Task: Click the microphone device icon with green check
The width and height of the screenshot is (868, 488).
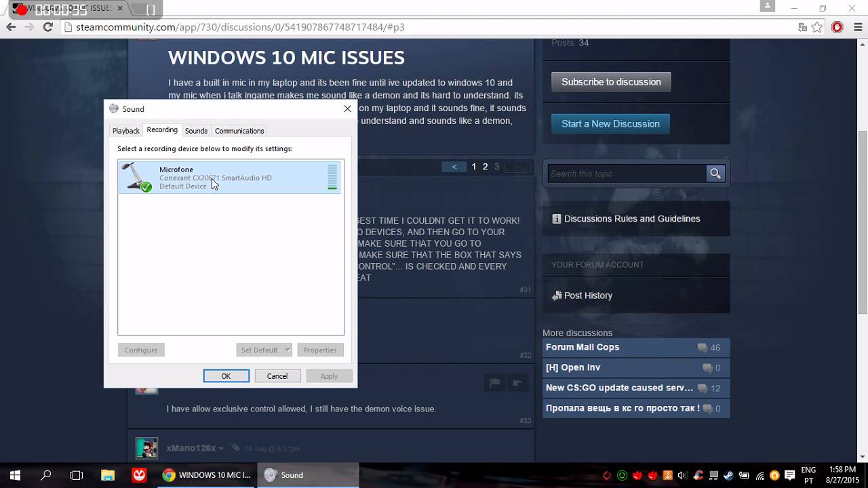Action: pyautogui.click(x=137, y=177)
